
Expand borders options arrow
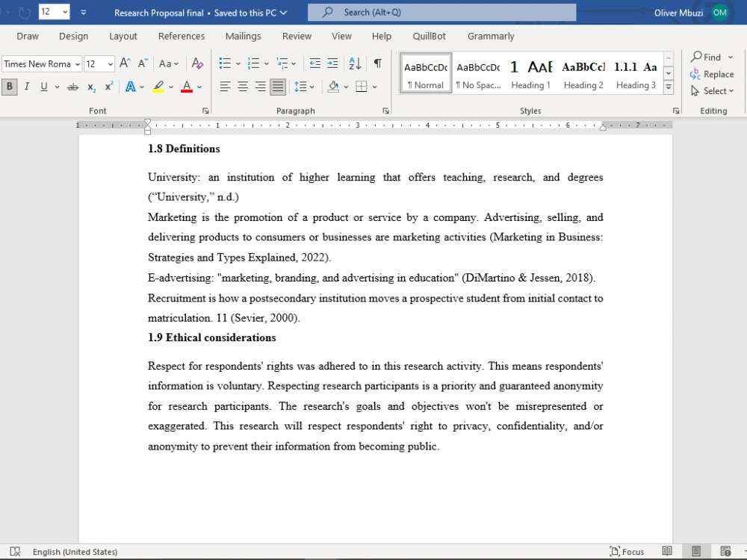tap(374, 87)
